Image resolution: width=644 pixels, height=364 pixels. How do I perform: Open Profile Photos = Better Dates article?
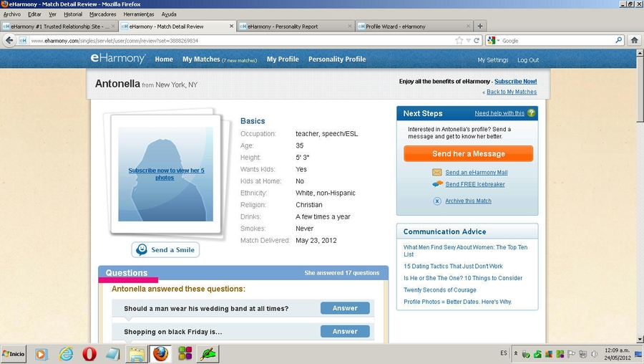[457, 302]
